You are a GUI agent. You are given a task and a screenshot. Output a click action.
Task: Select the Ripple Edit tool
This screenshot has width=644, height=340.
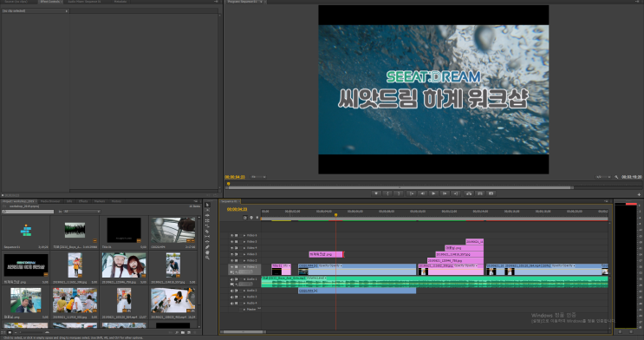(x=207, y=215)
